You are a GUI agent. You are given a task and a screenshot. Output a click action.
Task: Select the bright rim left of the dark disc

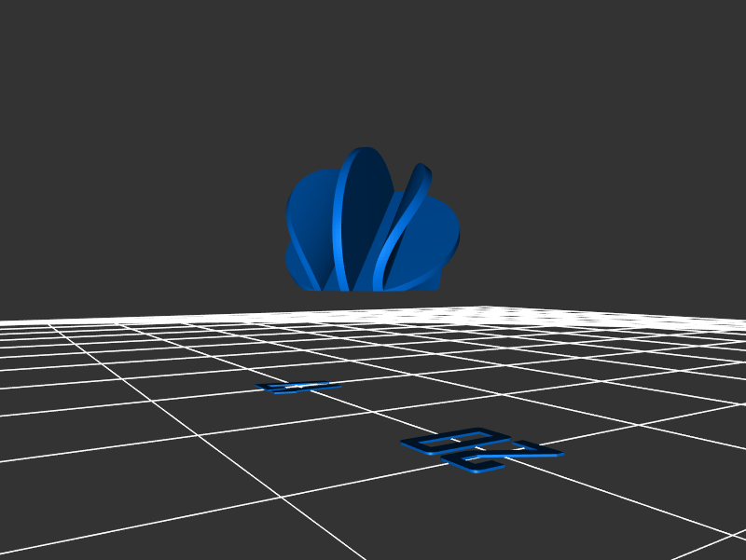(340, 224)
